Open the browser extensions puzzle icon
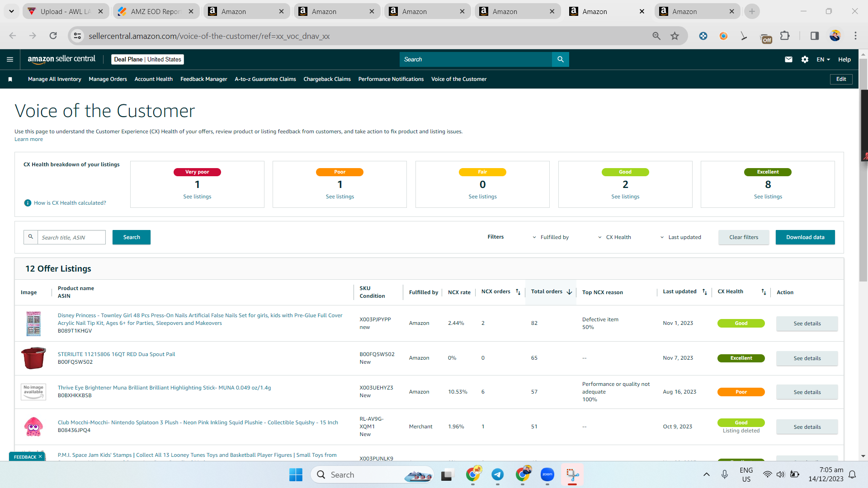 [785, 36]
